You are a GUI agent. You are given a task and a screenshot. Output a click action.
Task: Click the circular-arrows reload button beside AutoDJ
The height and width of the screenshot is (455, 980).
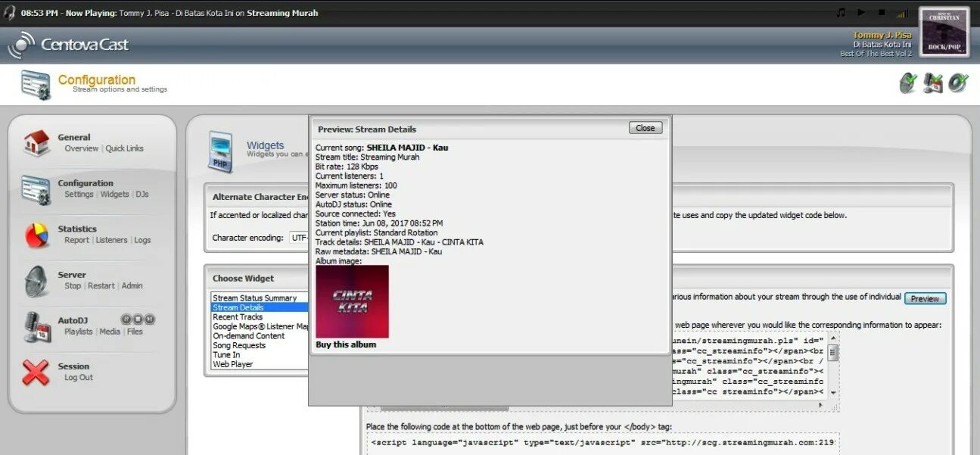point(126,319)
